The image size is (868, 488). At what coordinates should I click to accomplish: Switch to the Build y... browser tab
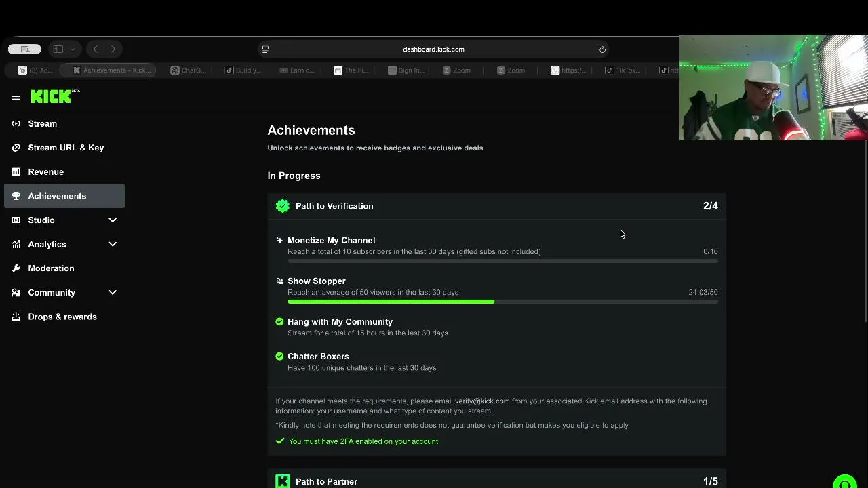(x=243, y=70)
